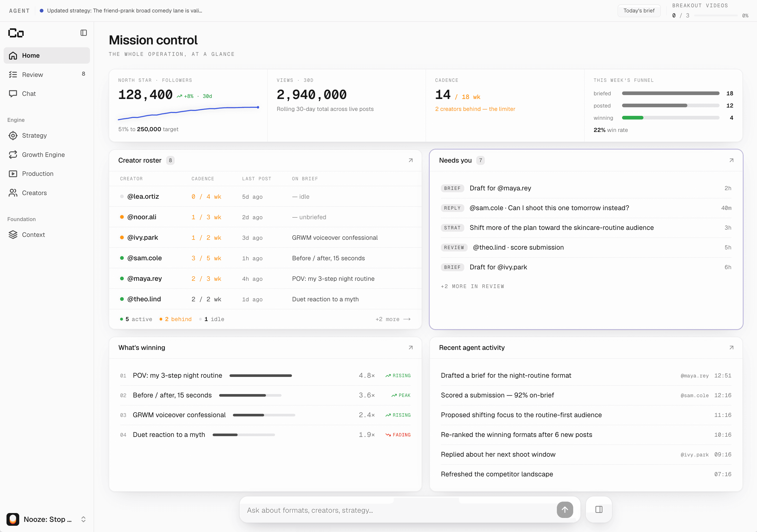Screen dimensions: 757x532
Task: Open Duet reaction to a myth winning format
Action: coord(265,435)
